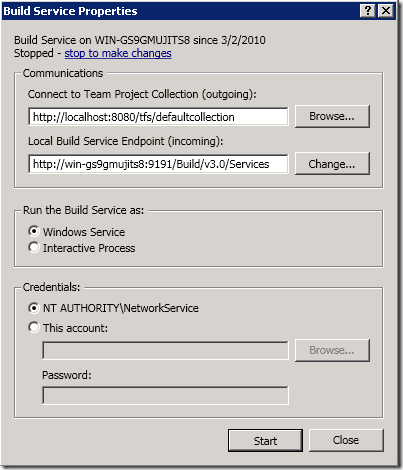The width and height of the screenshot is (403, 470).
Task: Click the question mark help icon
Action: (x=368, y=11)
